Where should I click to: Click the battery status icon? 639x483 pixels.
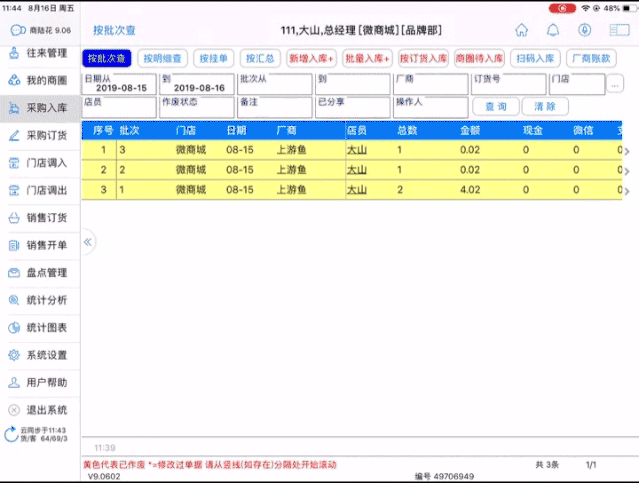coord(629,8)
